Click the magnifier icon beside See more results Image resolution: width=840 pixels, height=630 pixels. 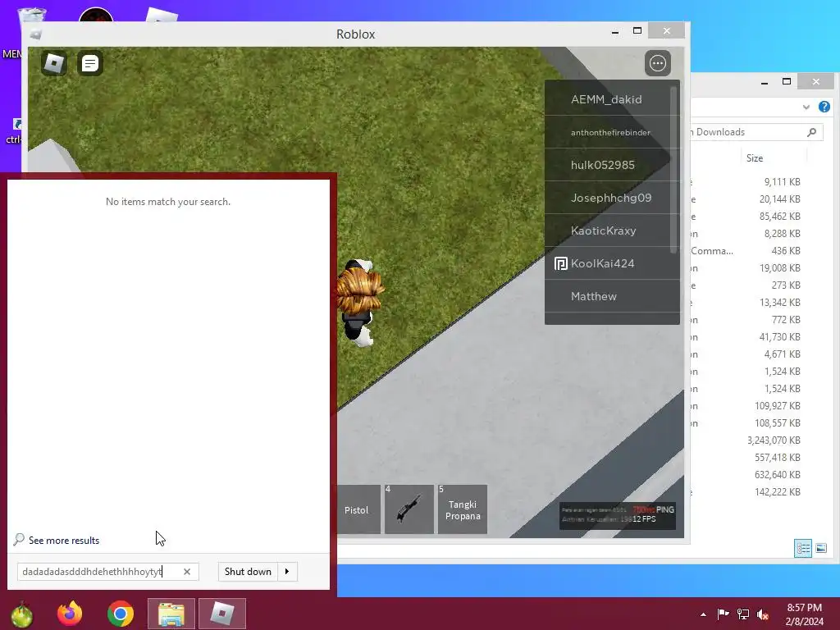tap(19, 539)
